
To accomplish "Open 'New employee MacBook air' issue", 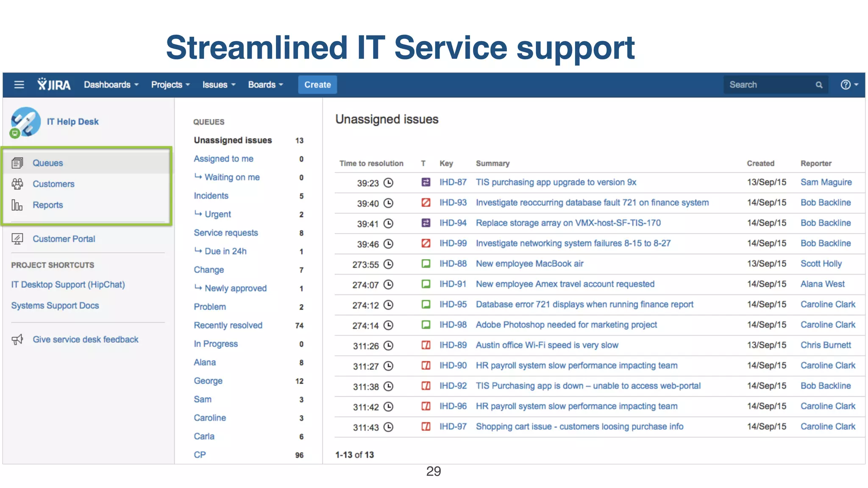I will [529, 263].
